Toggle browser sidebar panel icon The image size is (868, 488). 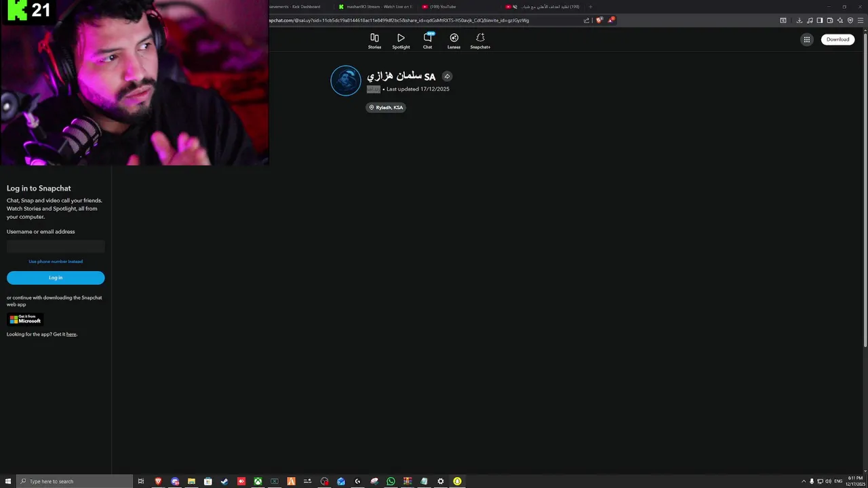click(820, 20)
